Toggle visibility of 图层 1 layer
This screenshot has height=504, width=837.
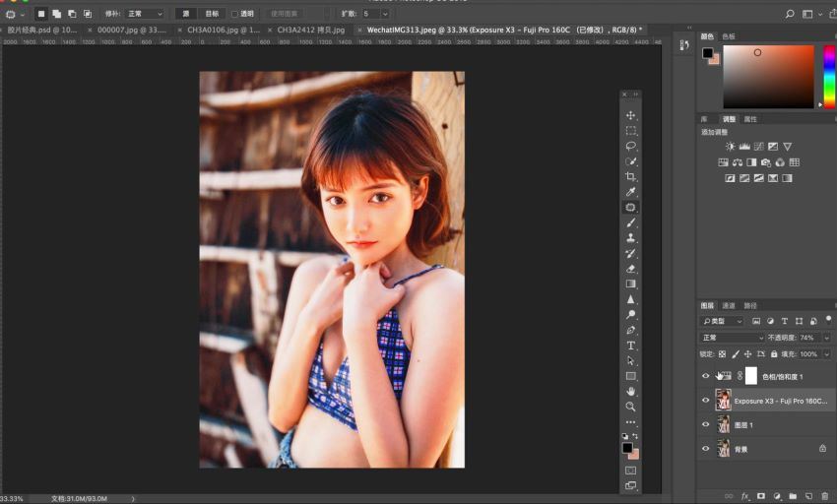tap(705, 425)
